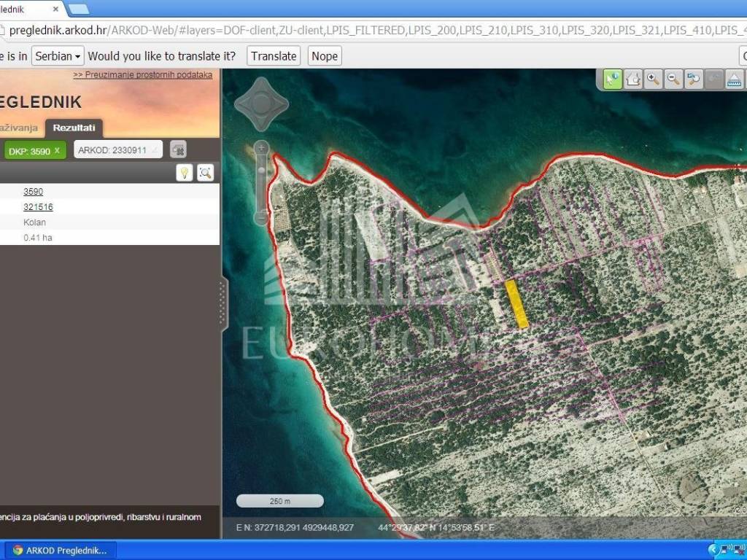The image size is (747, 560).
Task: Activate the zoom out magnifier tool
Action: pos(674,79)
